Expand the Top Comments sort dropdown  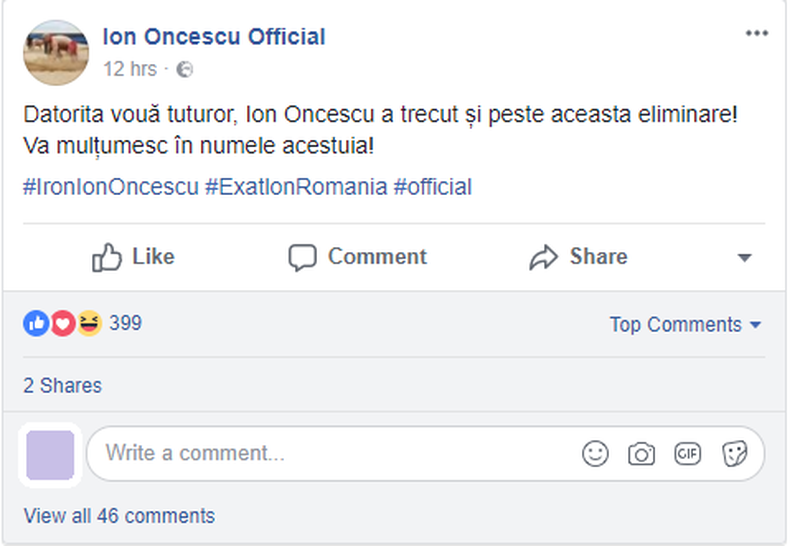pos(685,325)
